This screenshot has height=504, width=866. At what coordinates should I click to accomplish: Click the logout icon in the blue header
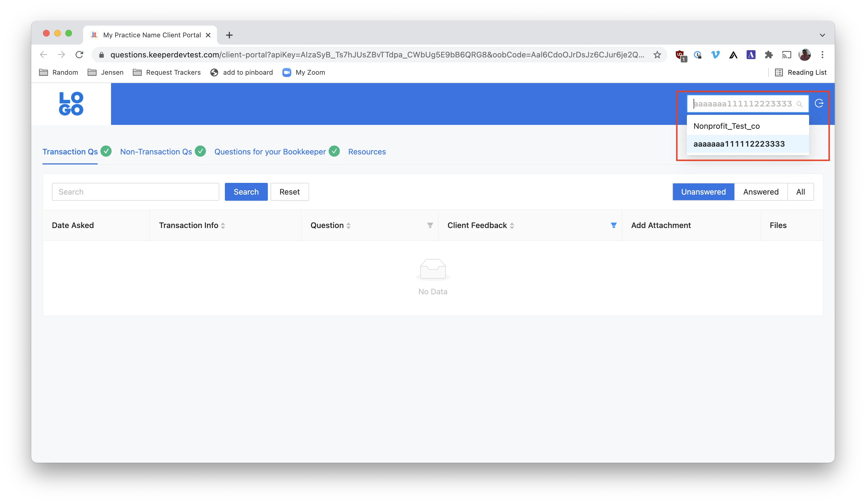(x=819, y=103)
